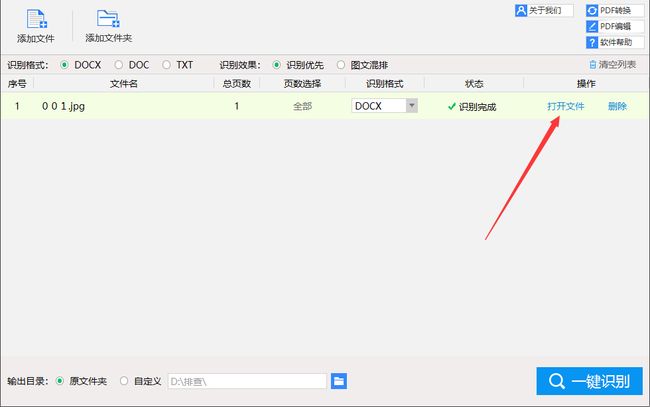Click the 添加文件夹 (add folder) icon
Viewport: 650px width, 407px height.
click(108, 19)
